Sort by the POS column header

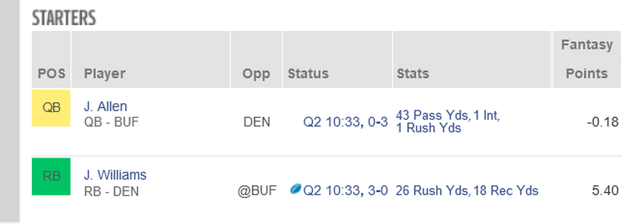[x=51, y=74]
